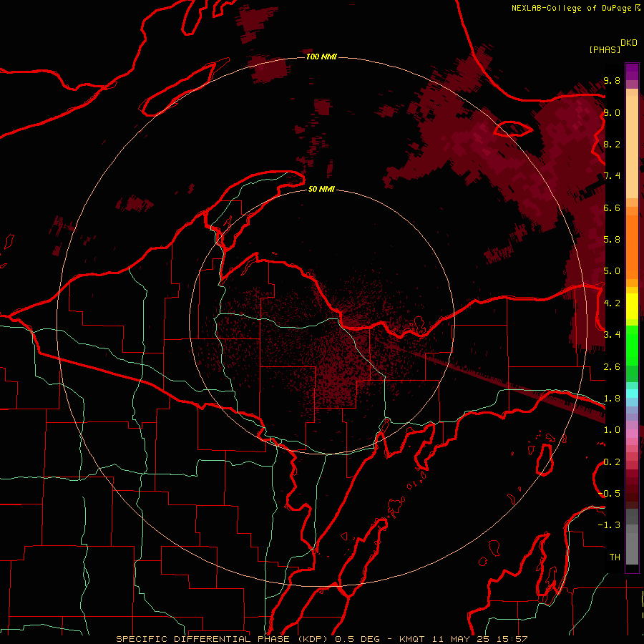
Task: Click the purple top segment of color bar
Action: (x=632, y=72)
